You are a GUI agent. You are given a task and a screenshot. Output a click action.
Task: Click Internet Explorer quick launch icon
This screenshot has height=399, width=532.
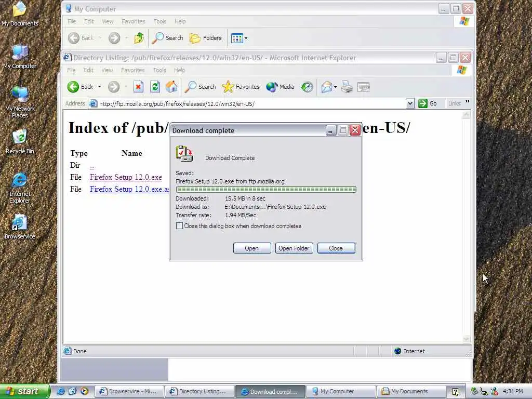click(60, 391)
